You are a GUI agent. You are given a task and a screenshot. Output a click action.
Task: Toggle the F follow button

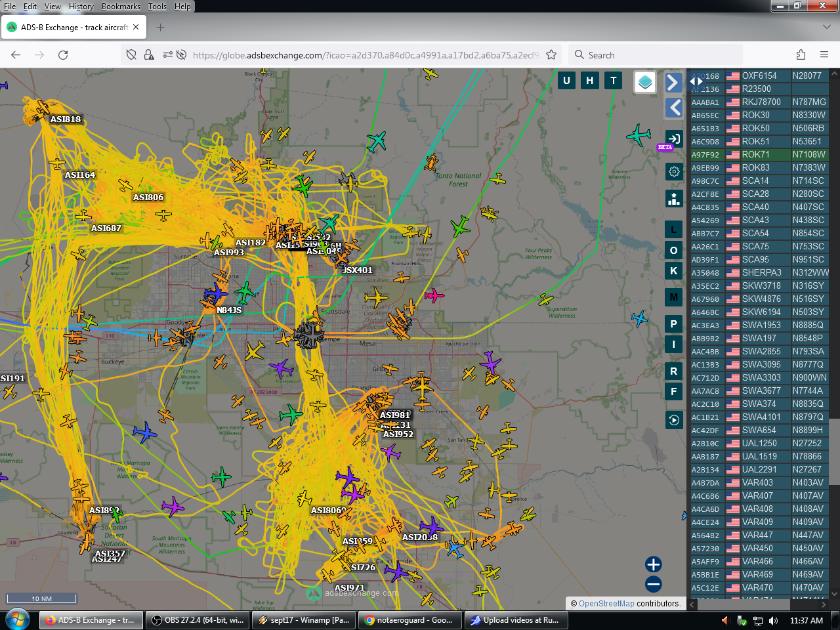pos(673,392)
